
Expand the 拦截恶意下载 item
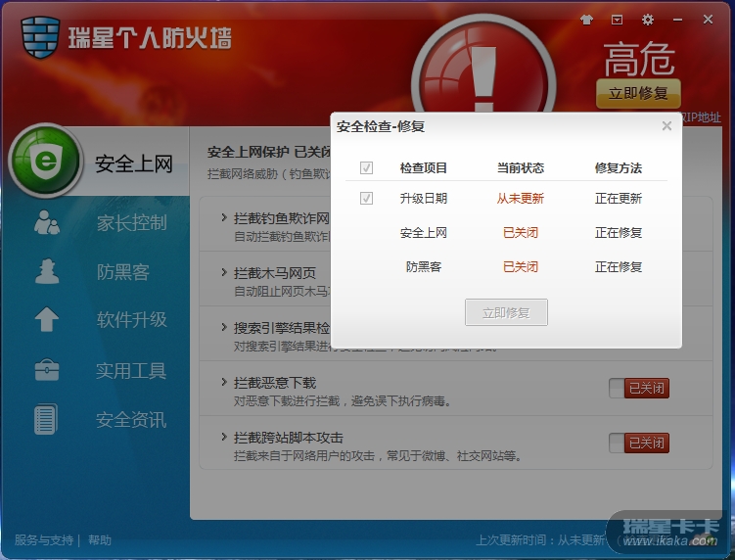click(x=224, y=382)
